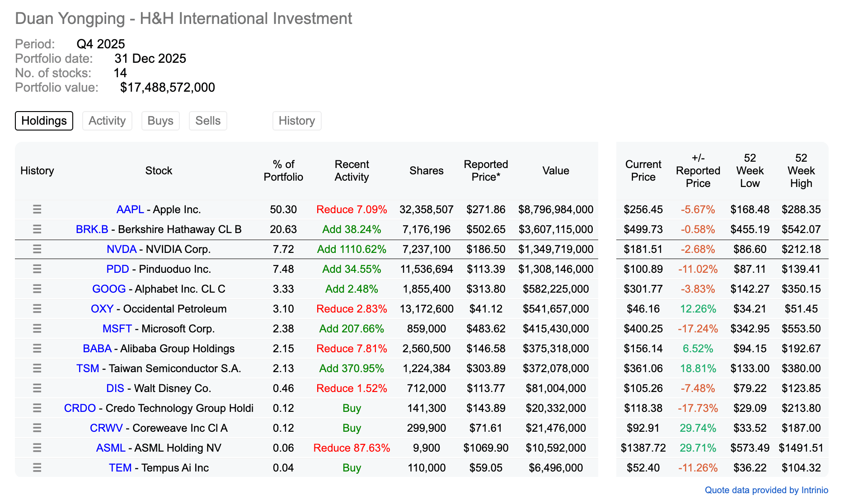
Task: Follow the CRDO ticker link
Action: pyautogui.click(x=80, y=408)
